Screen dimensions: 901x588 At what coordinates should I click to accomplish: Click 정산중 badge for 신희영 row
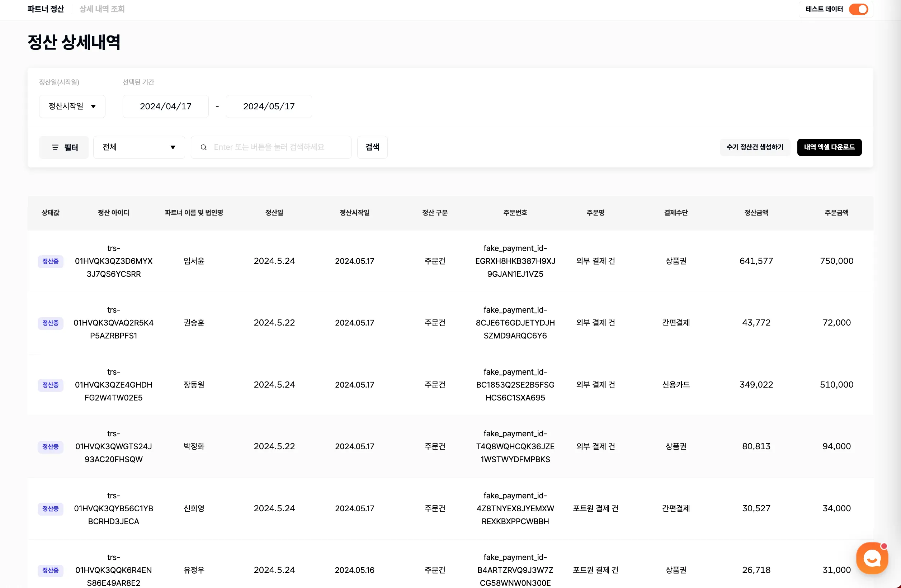point(50,508)
